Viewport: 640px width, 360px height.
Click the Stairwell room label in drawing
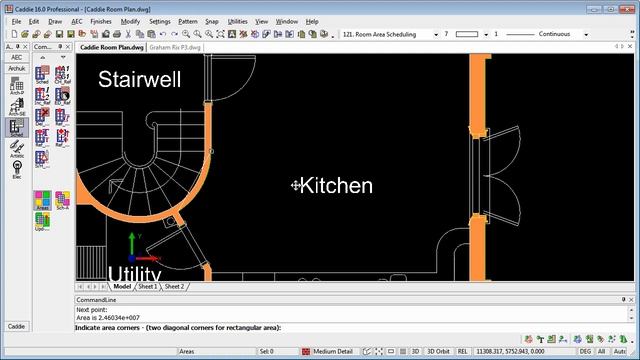coord(139,79)
